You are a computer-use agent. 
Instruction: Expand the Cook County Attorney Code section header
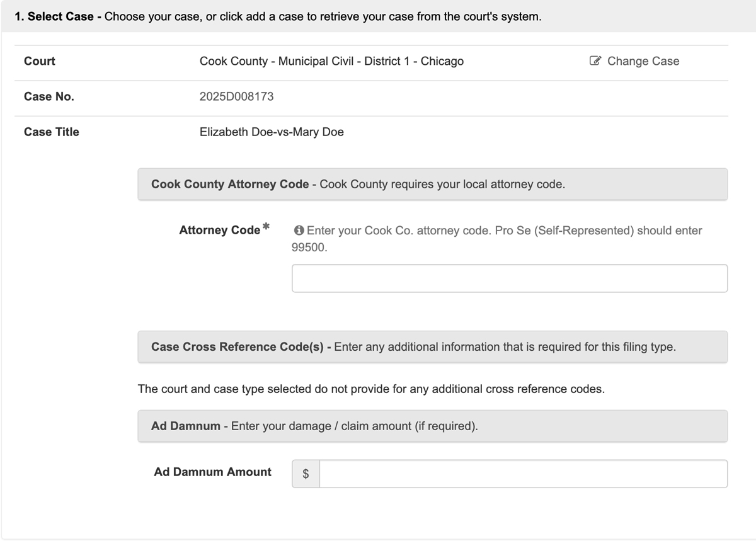coord(432,184)
